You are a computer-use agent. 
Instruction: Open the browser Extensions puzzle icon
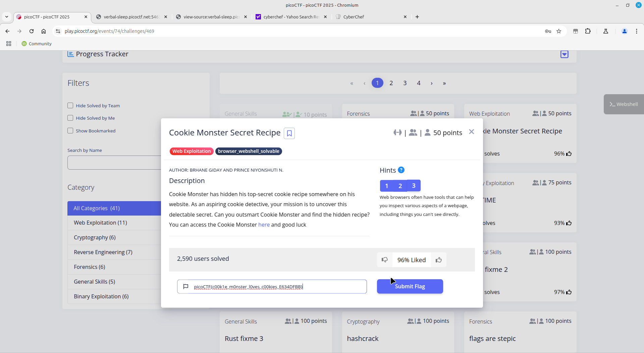click(588, 31)
